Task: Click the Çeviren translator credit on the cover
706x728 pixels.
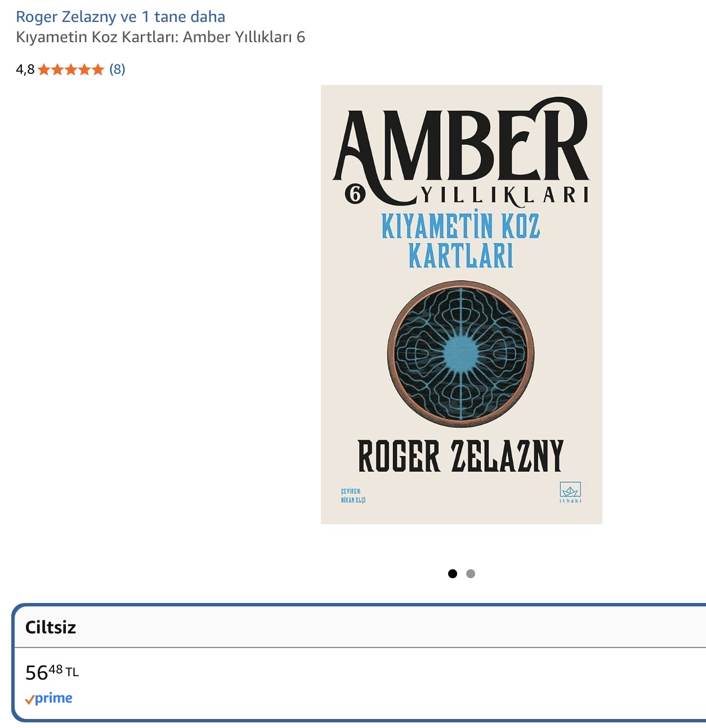Action: [353, 495]
